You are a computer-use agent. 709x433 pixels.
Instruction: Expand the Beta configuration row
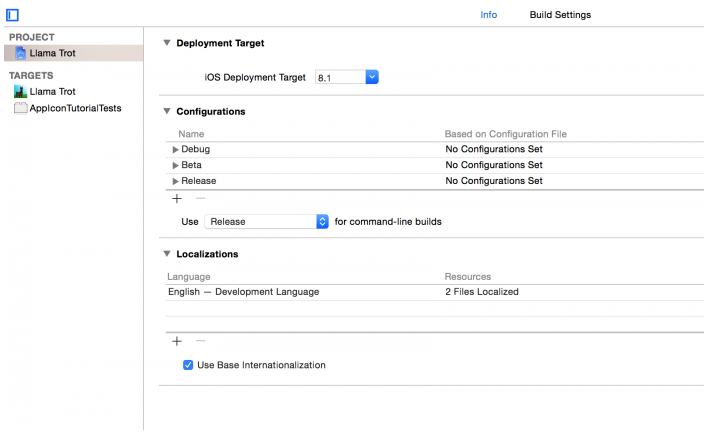(176, 165)
